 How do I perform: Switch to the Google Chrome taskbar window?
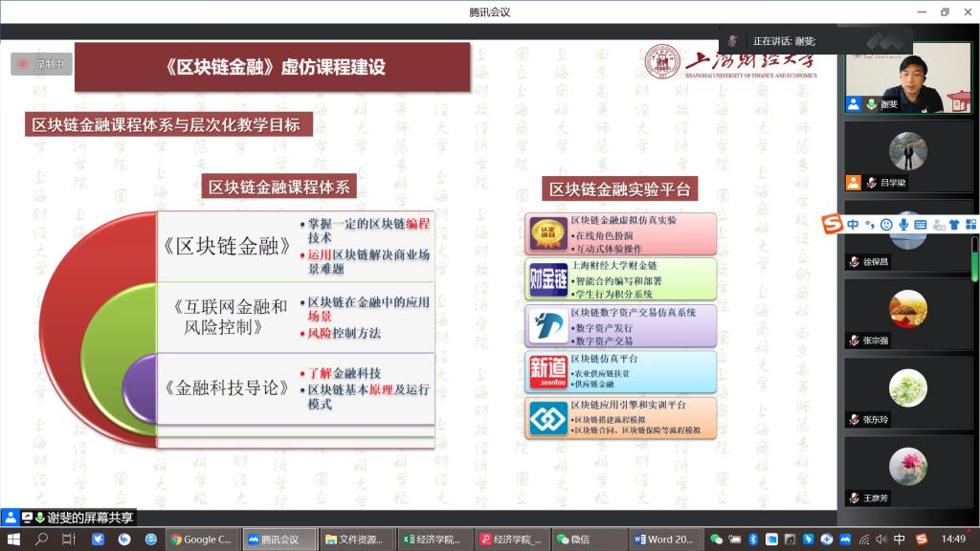(201, 540)
